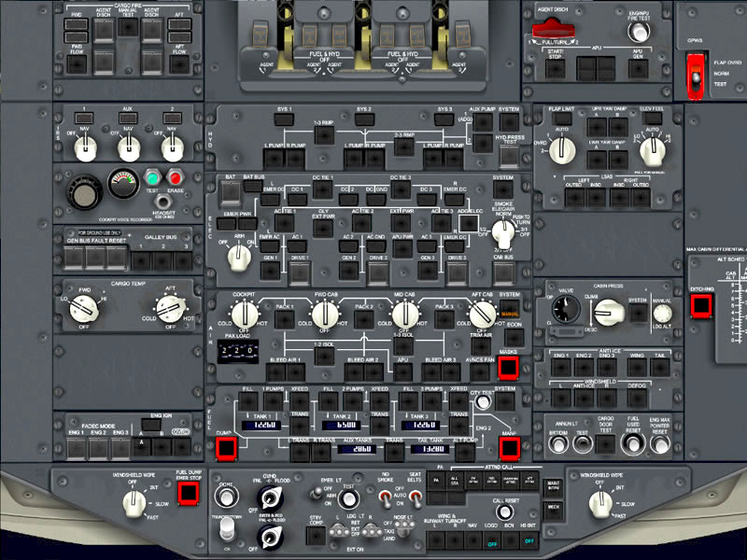The image size is (747, 560).
Task: Push the LOGO light button
Action: click(x=492, y=540)
